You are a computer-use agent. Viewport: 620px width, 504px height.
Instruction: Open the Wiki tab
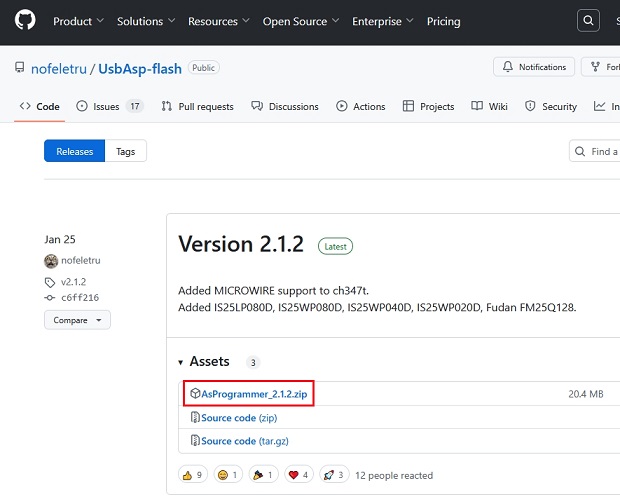[489, 107]
